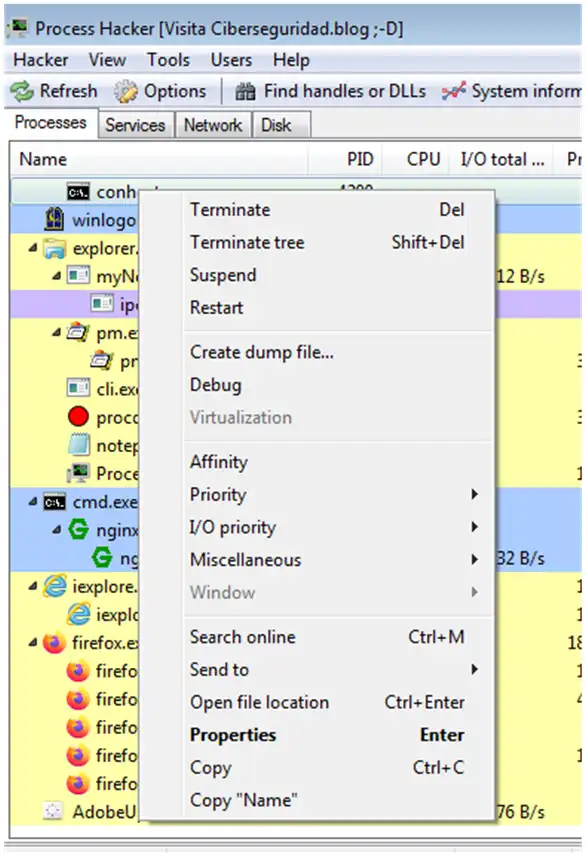
Task: Click the Refresh toolbar icon
Action: [22, 91]
